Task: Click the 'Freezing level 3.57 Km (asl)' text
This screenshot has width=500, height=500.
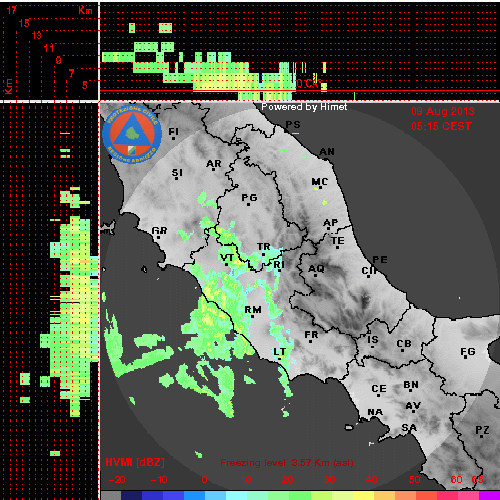Action: click(287, 463)
